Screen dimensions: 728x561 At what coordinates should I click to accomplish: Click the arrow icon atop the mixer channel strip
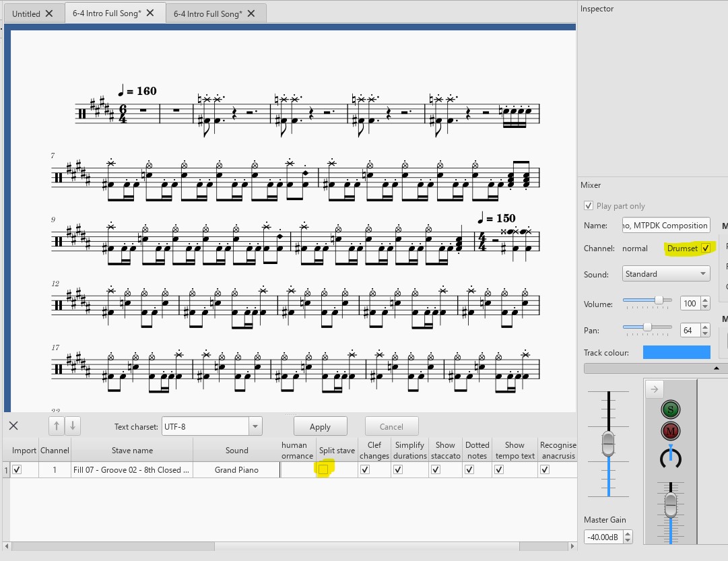654,389
